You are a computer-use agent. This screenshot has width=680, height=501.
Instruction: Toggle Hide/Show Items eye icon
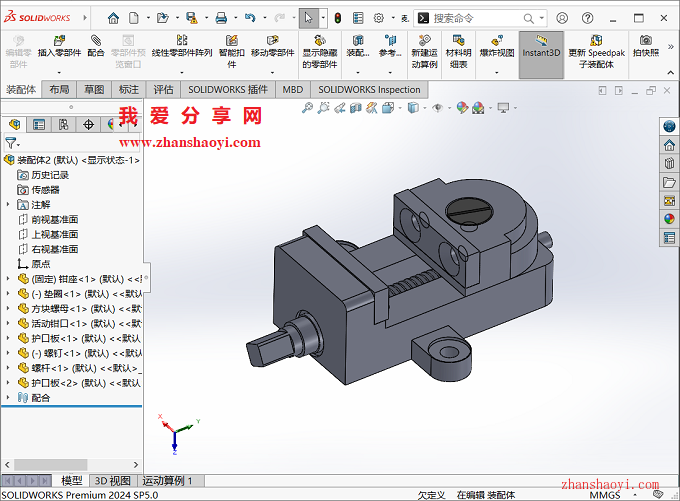click(x=436, y=108)
